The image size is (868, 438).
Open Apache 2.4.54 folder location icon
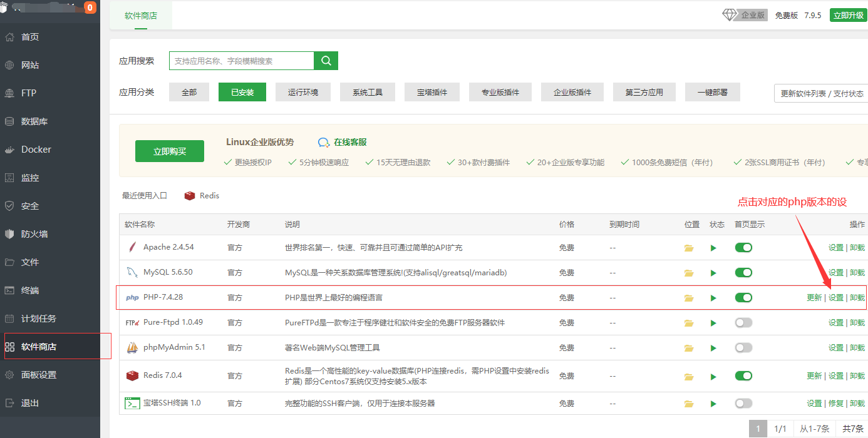(689, 248)
